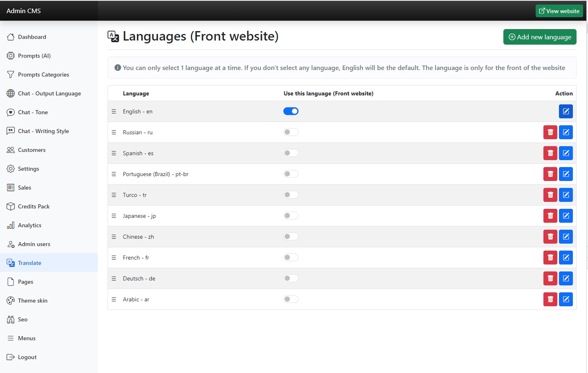The image size is (588, 373).
Task: Disable the English language toggle
Action: pyautogui.click(x=291, y=111)
